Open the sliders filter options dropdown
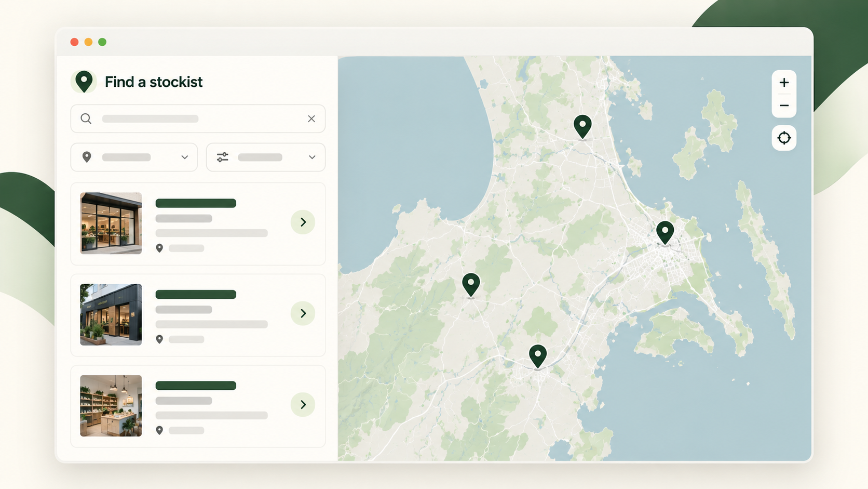The height and width of the screenshot is (489, 868). (266, 157)
